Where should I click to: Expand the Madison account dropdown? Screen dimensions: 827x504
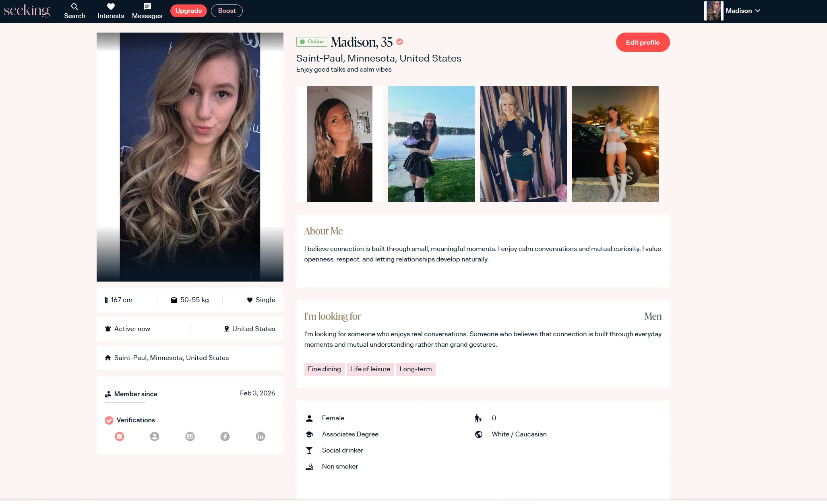click(x=738, y=11)
